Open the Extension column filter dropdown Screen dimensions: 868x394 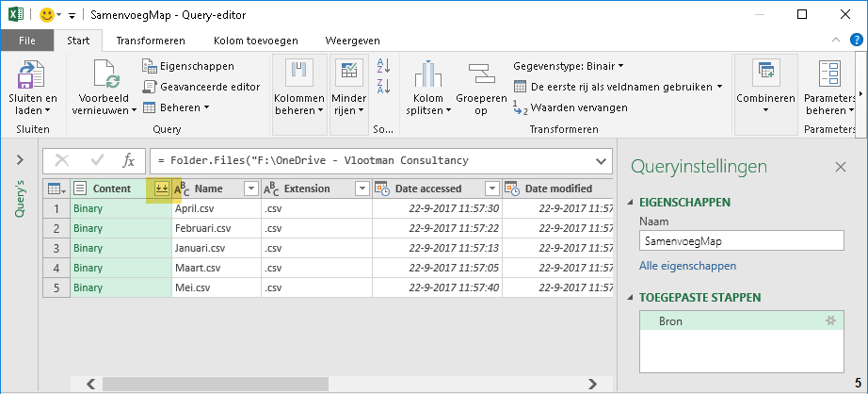coord(362,189)
